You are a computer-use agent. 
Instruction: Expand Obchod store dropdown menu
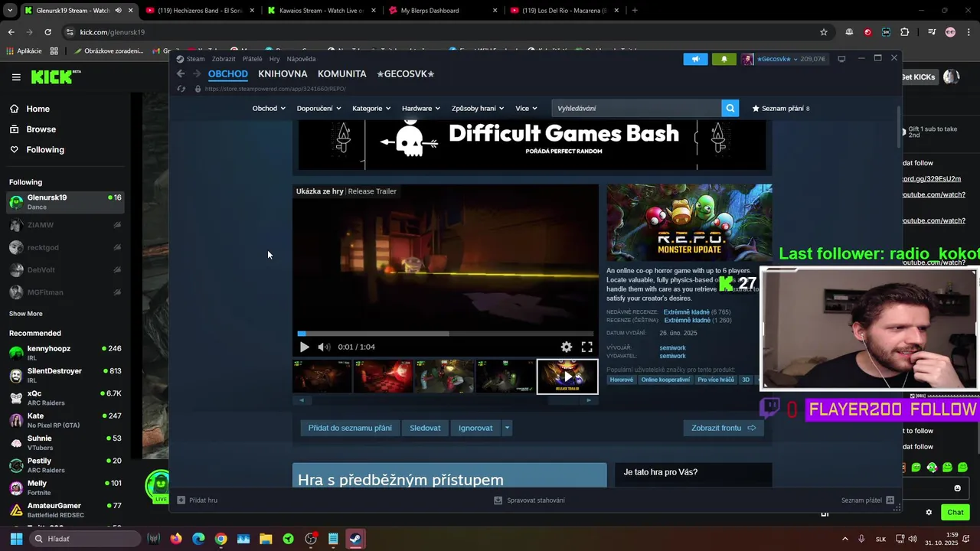coord(269,109)
